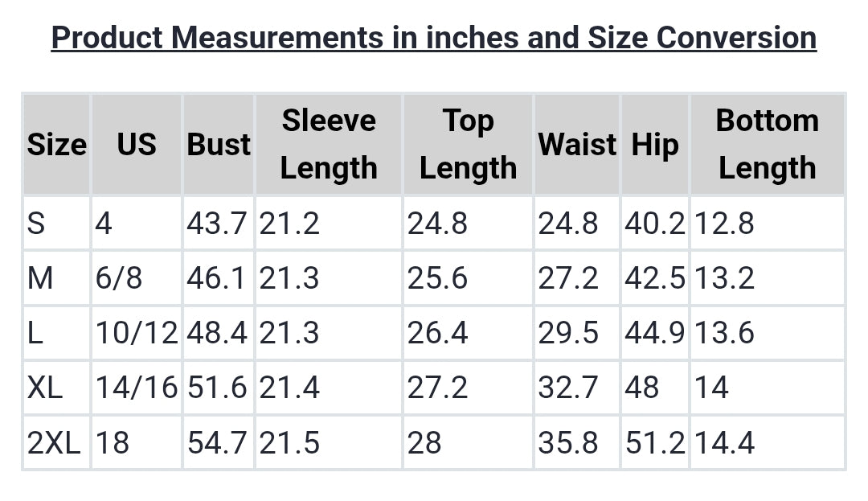
Task: Click the 54.7 bust value for 2XL
Action: [x=217, y=442]
